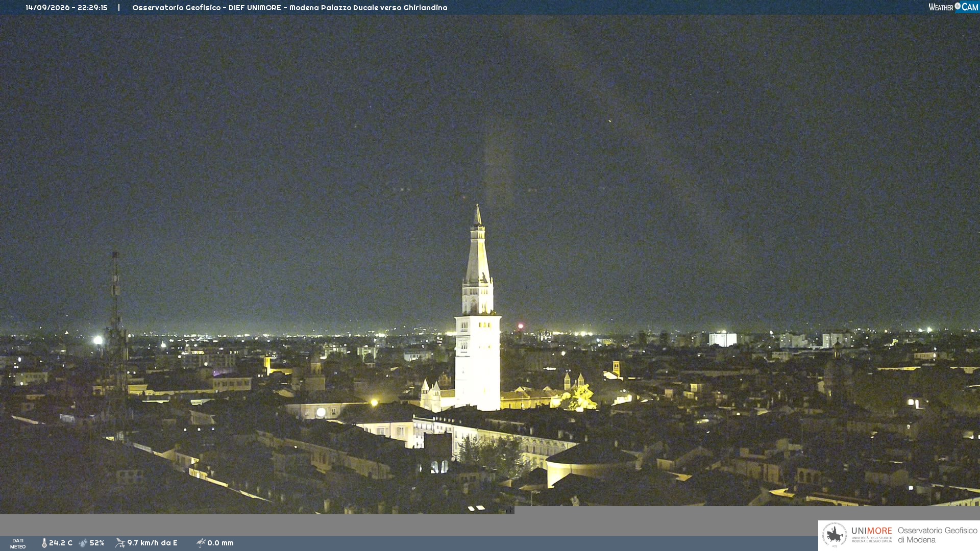The height and width of the screenshot is (551, 980).
Task: Click Osservatorio Geofisico di Modena footer text
Action: click(x=938, y=535)
